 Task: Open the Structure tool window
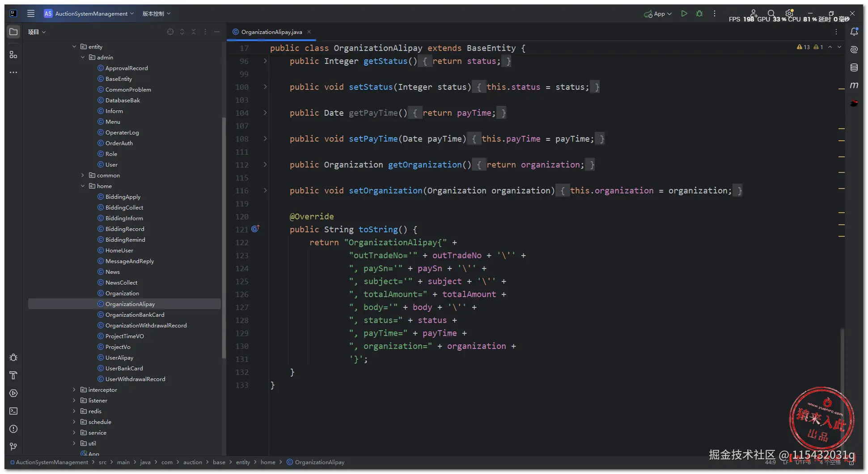tap(13, 55)
